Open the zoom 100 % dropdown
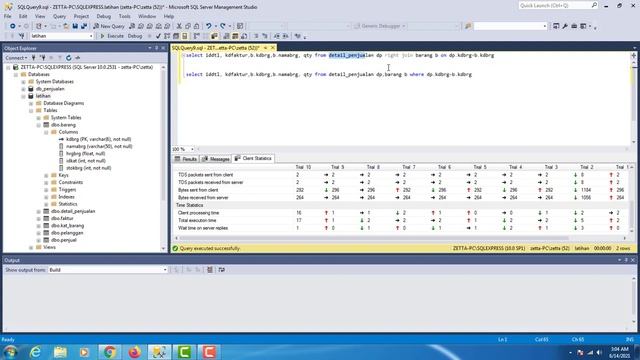Screen dimensions: 640x360 (x=192, y=149)
